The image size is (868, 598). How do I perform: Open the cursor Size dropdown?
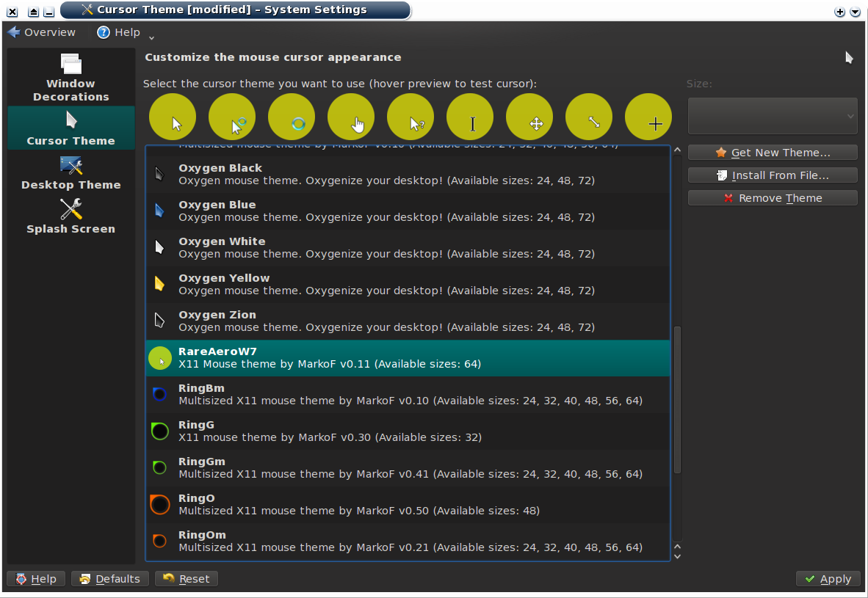pos(773,116)
